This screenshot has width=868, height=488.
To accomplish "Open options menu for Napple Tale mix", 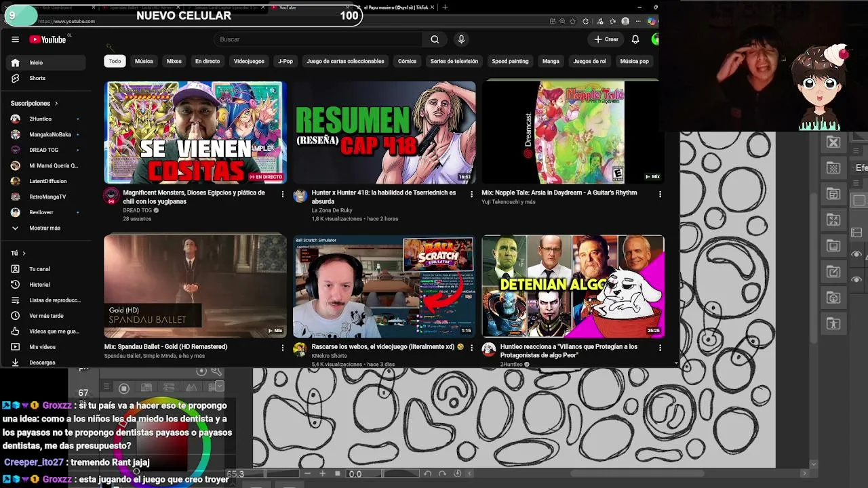I will click(x=660, y=194).
